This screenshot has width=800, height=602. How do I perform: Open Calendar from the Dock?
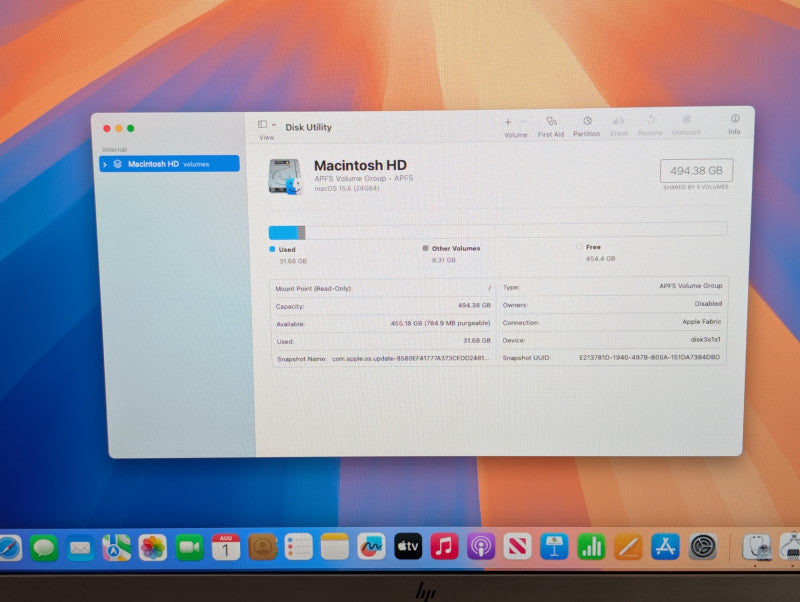click(x=226, y=547)
